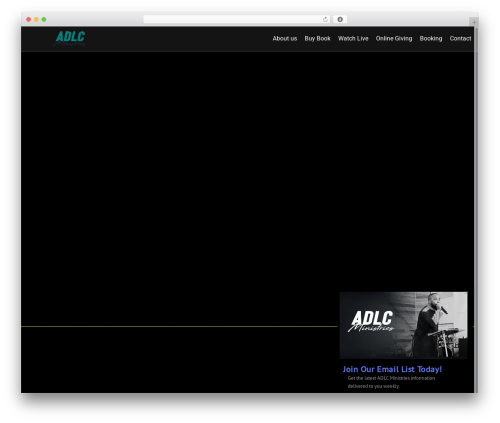
Task: Go to the Watch Live page
Action: click(x=353, y=39)
